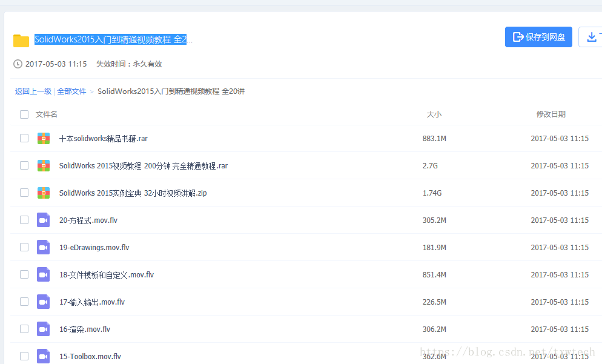Click the 883.1M size value
The image size is (602, 364).
(x=434, y=139)
